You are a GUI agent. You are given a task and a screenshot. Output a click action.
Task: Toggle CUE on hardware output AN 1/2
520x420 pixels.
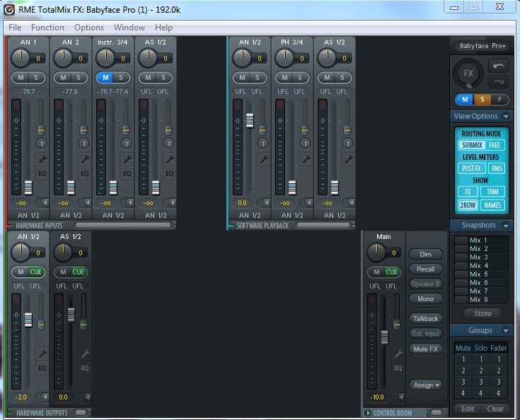(36, 272)
